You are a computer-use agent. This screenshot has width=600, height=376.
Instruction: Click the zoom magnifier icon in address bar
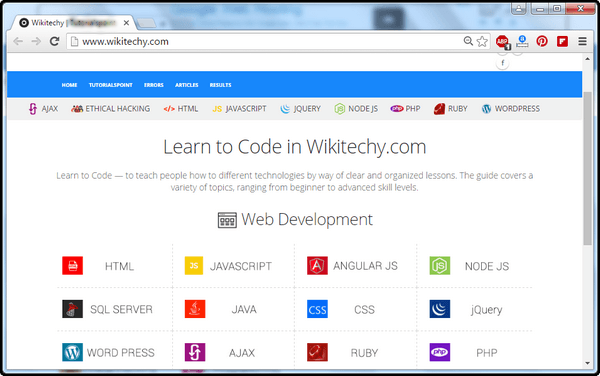click(x=468, y=41)
